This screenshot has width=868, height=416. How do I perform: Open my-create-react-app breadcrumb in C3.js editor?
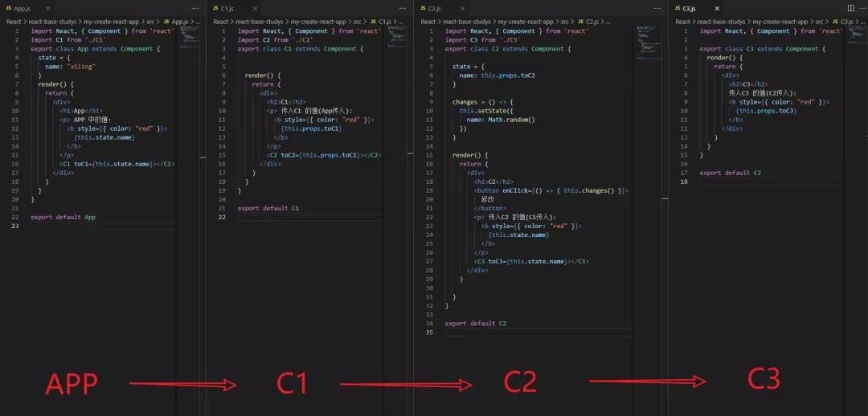[780, 22]
